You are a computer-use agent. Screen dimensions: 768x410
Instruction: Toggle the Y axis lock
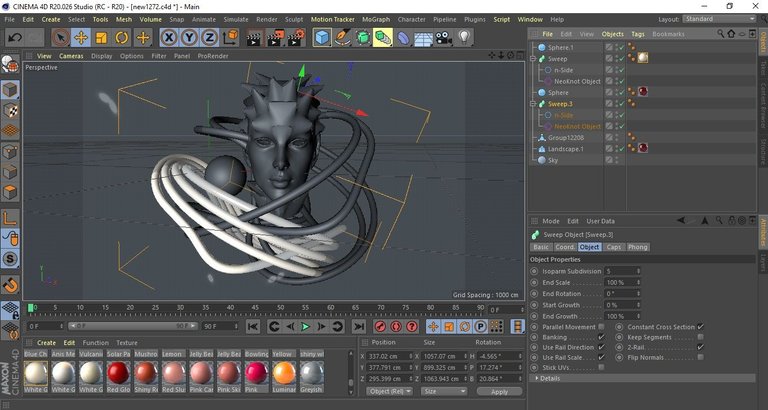point(190,38)
